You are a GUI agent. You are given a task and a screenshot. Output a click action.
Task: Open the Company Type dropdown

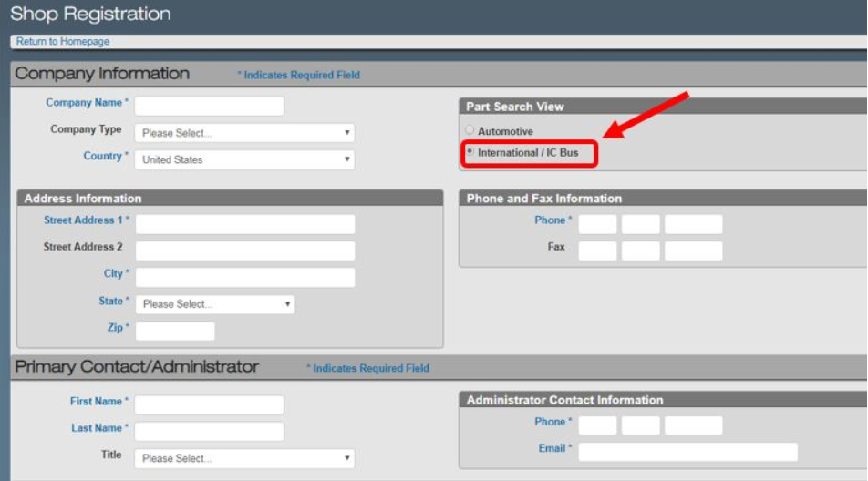244,133
